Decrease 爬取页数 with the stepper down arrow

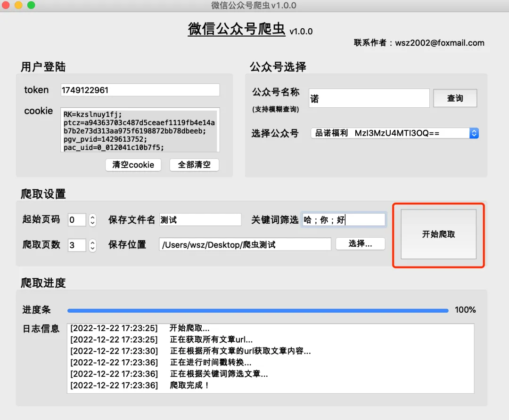coord(92,249)
